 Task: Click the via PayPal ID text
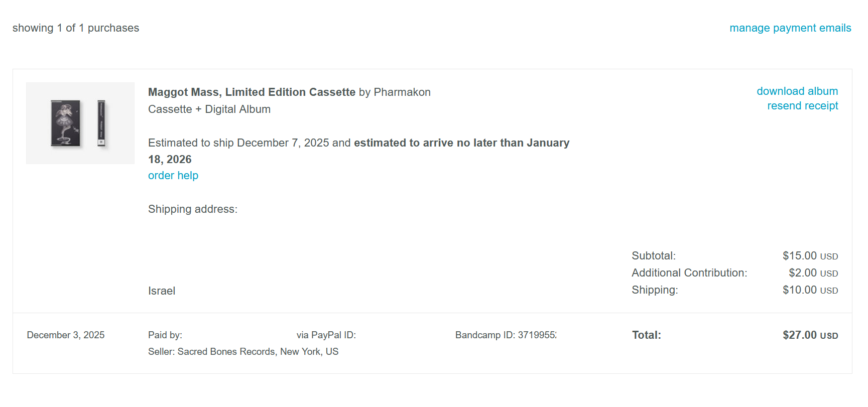[326, 335]
